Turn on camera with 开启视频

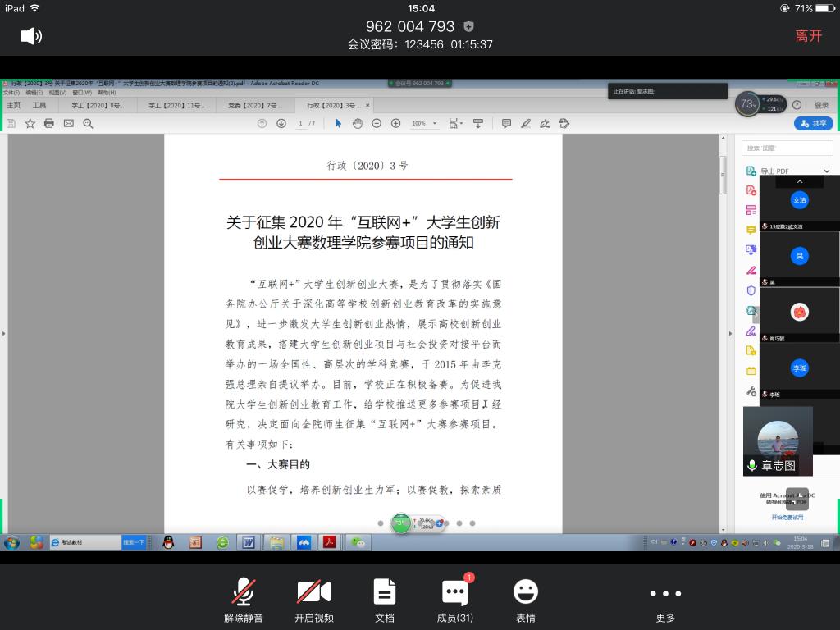313,599
